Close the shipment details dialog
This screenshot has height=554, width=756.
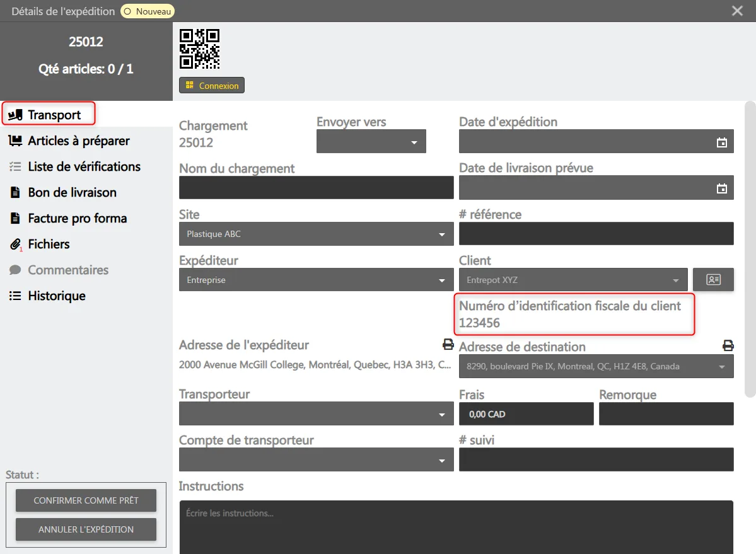[737, 11]
